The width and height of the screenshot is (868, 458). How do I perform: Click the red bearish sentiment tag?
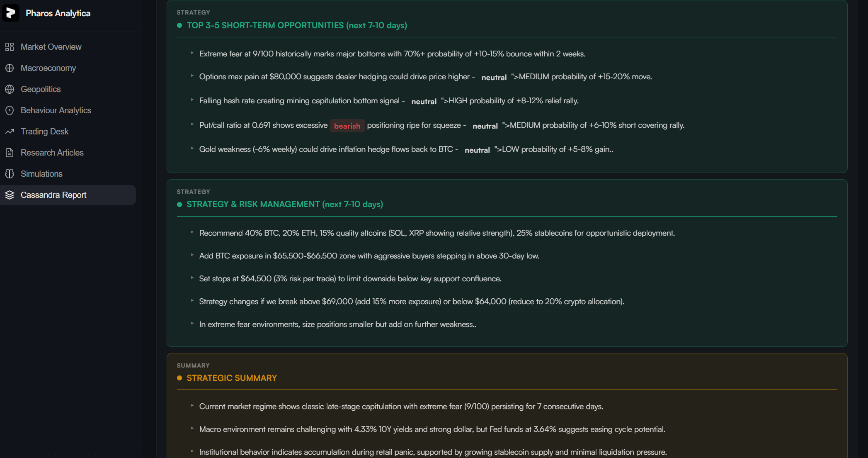[347, 126]
